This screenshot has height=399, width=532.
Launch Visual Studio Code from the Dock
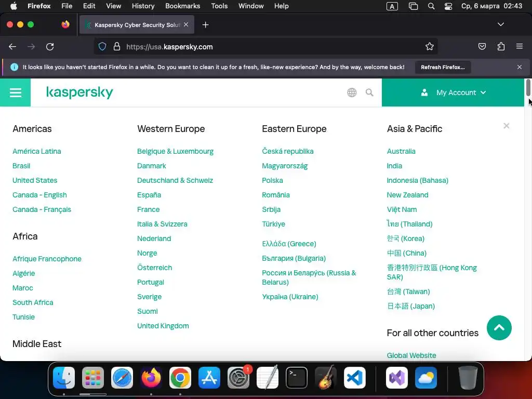click(354, 378)
